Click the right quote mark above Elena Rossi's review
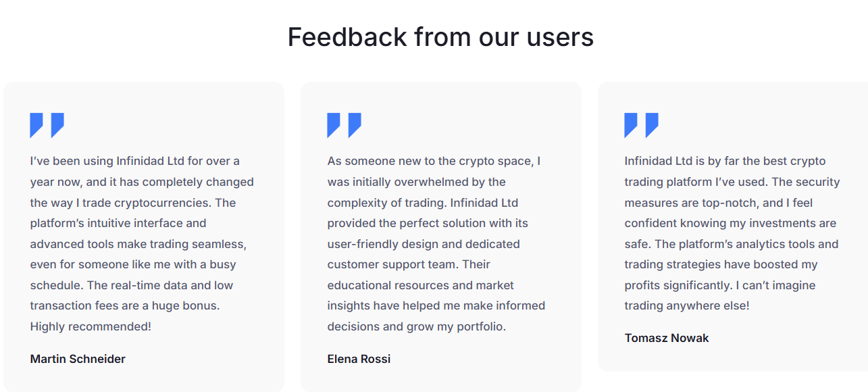 355,124
